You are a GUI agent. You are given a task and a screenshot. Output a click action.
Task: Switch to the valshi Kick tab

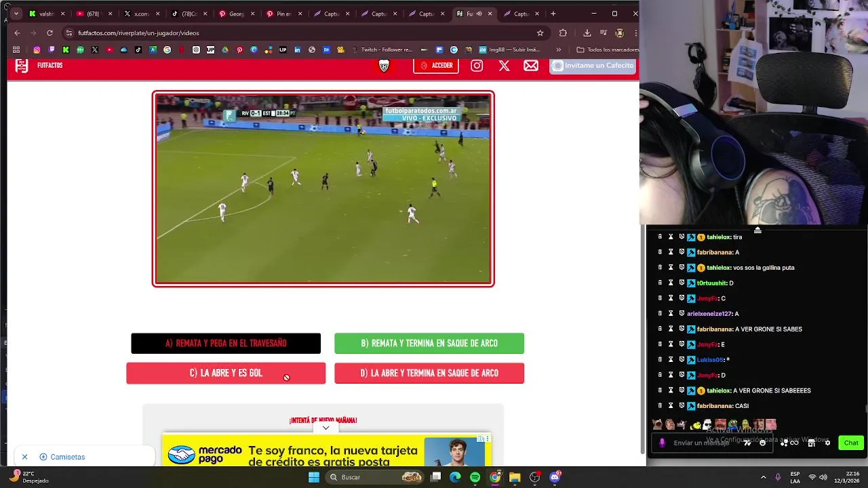coord(45,14)
